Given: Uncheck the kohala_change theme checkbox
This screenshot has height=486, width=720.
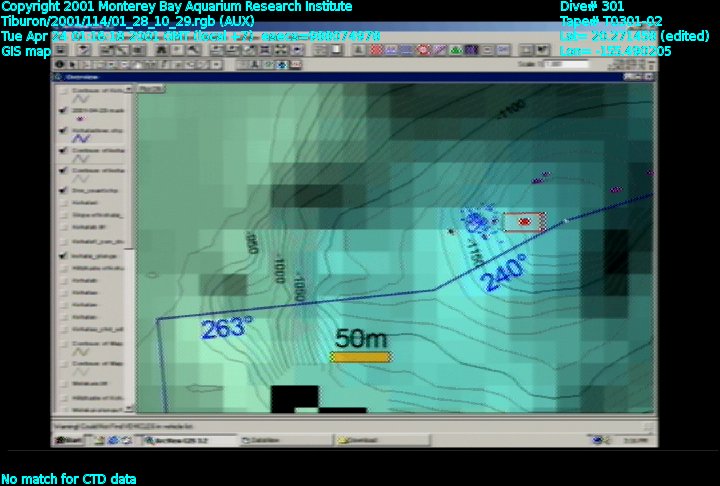Looking at the screenshot, I should click(63, 256).
